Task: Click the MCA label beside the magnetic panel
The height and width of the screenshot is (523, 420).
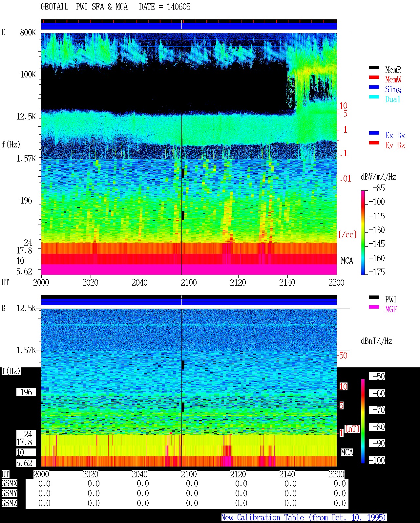Action: (x=347, y=452)
